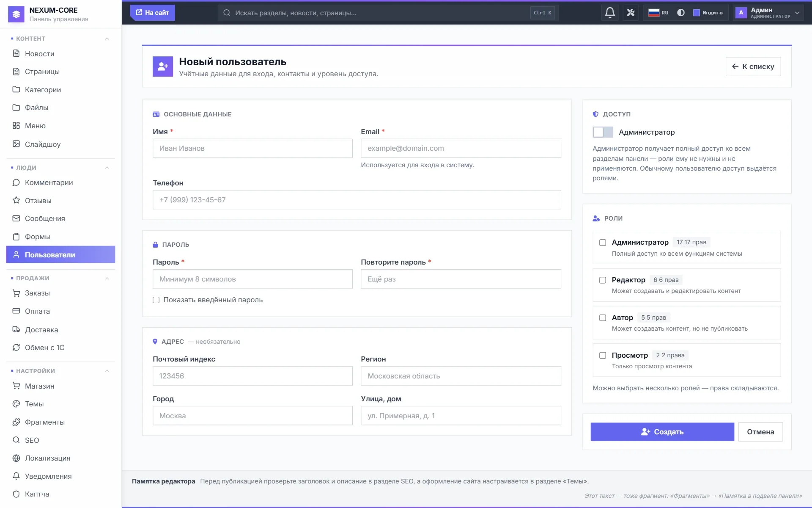This screenshot has height=508, width=812.
Task: Click the Доставка truck icon
Action: point(16,329)
